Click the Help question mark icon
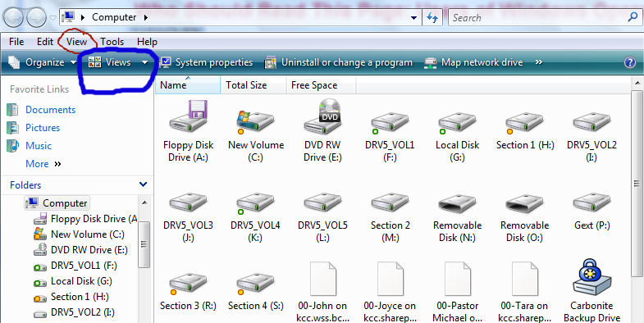 click(x=629, y=62)
